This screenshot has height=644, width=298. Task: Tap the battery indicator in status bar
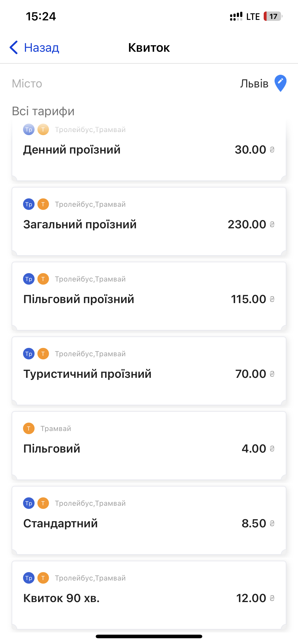[273, 17]
